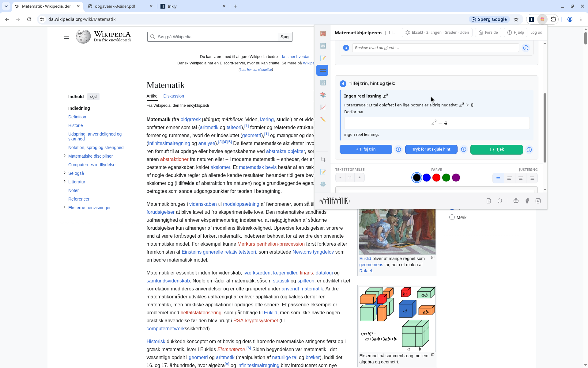Choose the red color swatch
The image size is (588, 368).
[436, 178]
